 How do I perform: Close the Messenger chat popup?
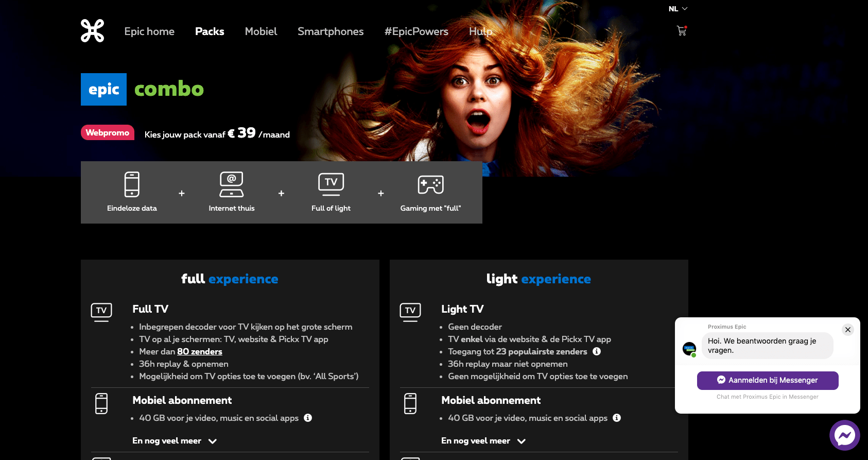point(848,330)
